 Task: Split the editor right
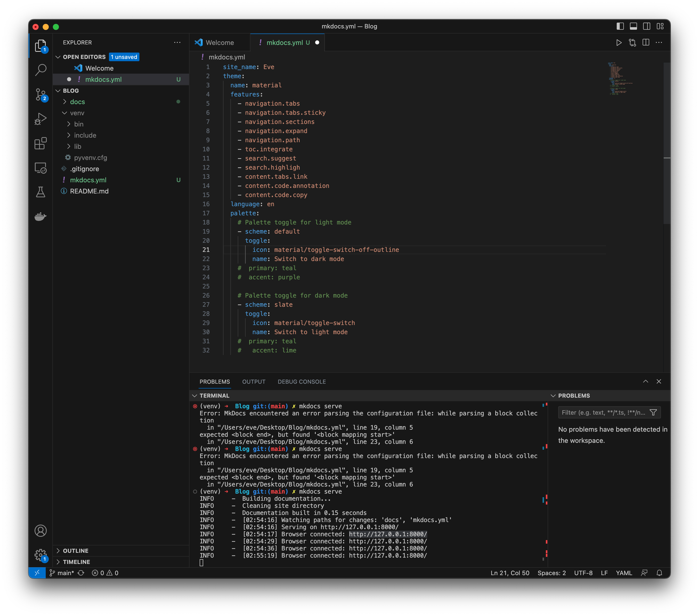(646, 42)
